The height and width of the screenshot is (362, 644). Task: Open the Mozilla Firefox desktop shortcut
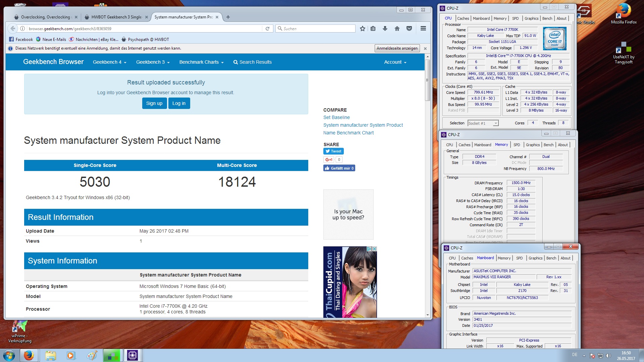point(624,14)
